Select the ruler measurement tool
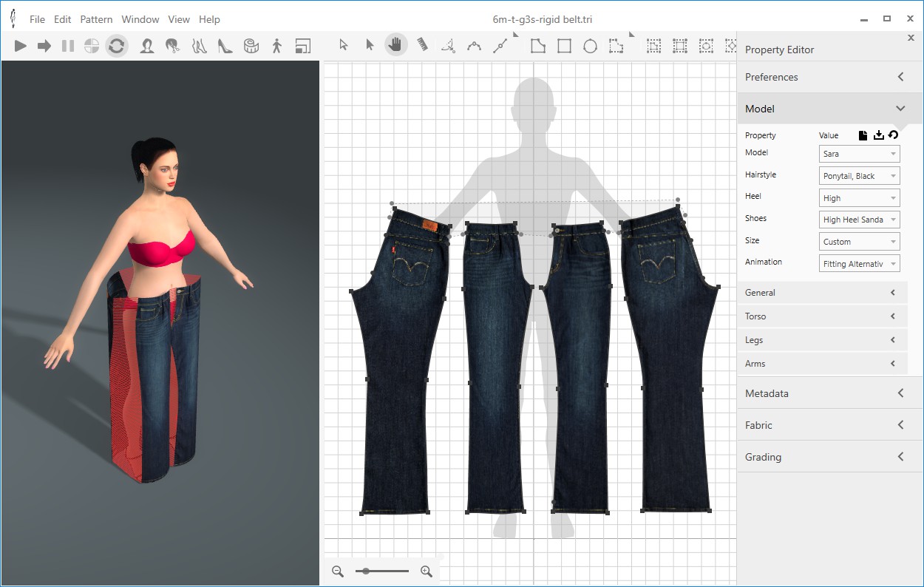The image size is (924, 587). 422,45
